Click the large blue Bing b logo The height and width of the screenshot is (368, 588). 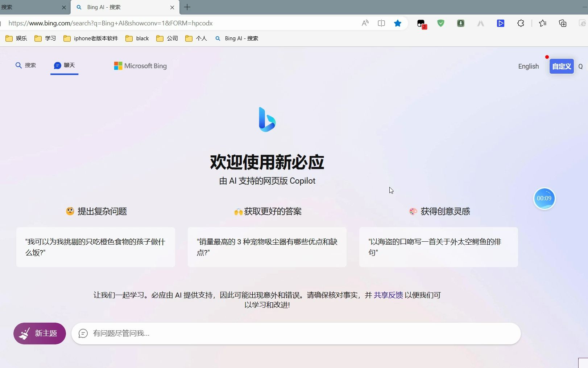coord(267,119)
